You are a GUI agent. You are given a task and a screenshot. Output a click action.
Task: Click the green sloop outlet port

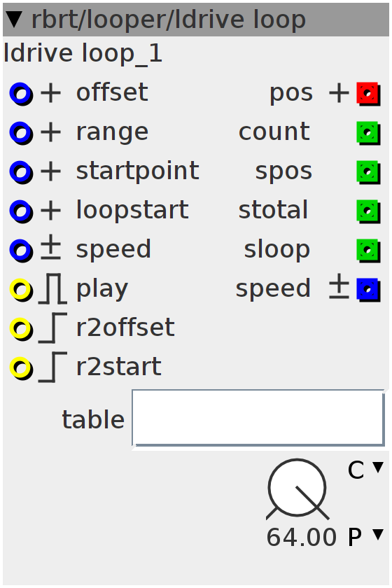(x=368, y=250)
